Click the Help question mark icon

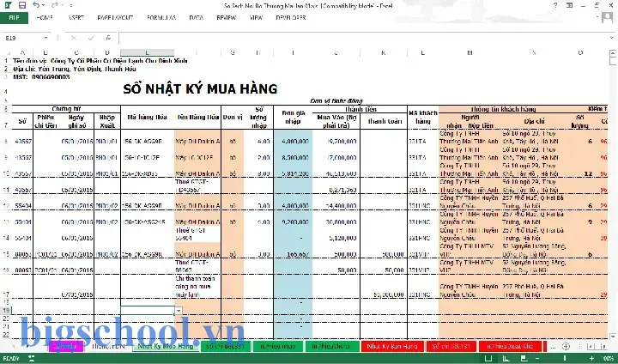pos(555,5)
